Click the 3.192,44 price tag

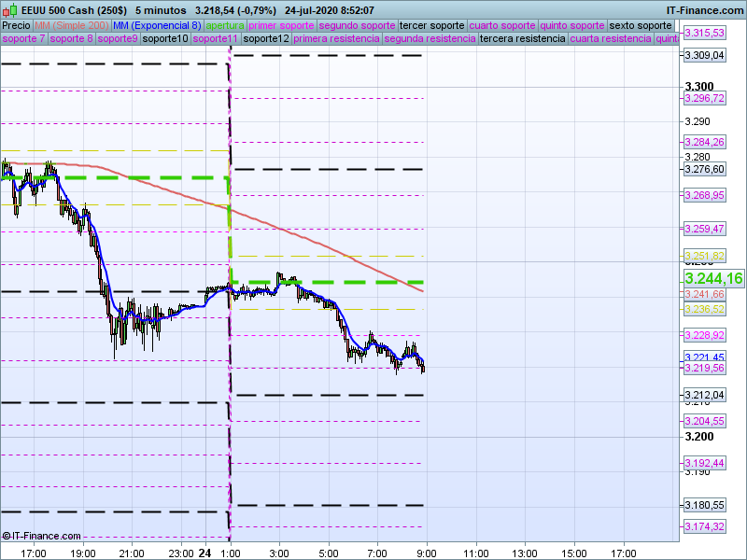pos(705,463)
